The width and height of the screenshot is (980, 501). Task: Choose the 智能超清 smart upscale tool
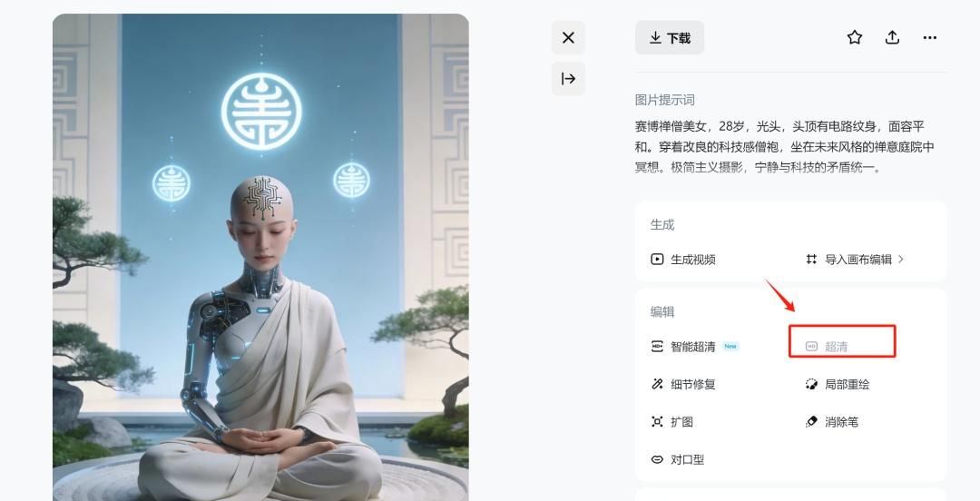tap(683, 347)
